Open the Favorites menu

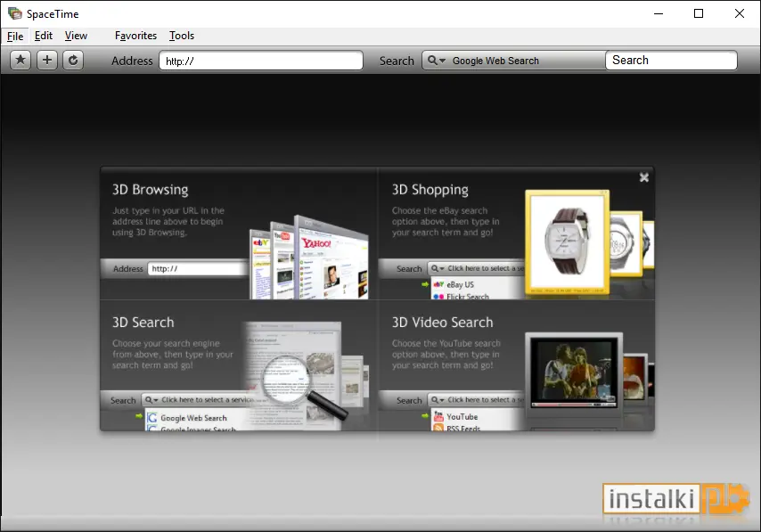point(135,36)
